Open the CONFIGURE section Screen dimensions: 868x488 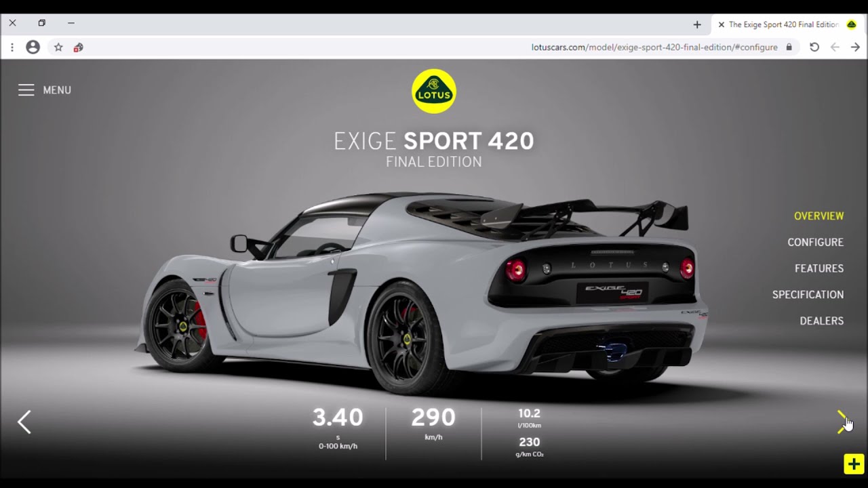815,243
